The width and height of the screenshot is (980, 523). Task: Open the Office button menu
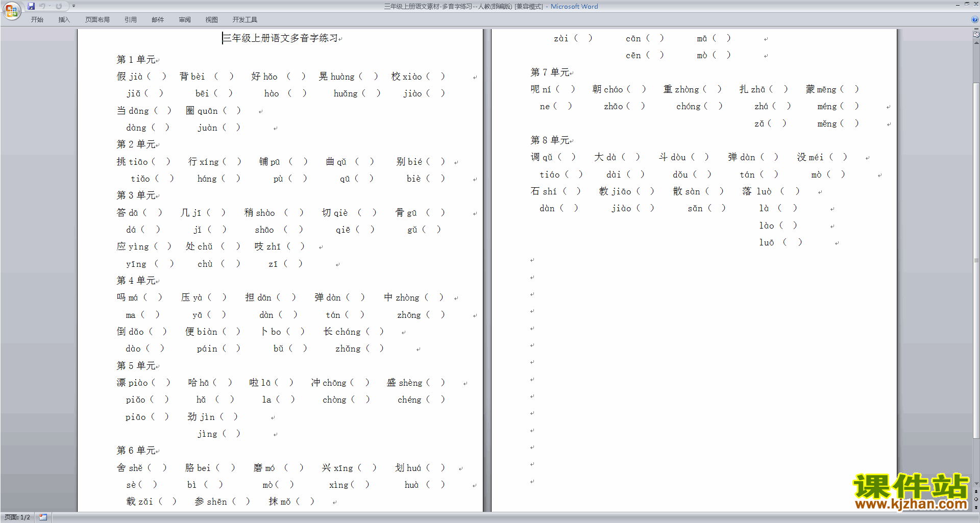[x=11, y=10]
